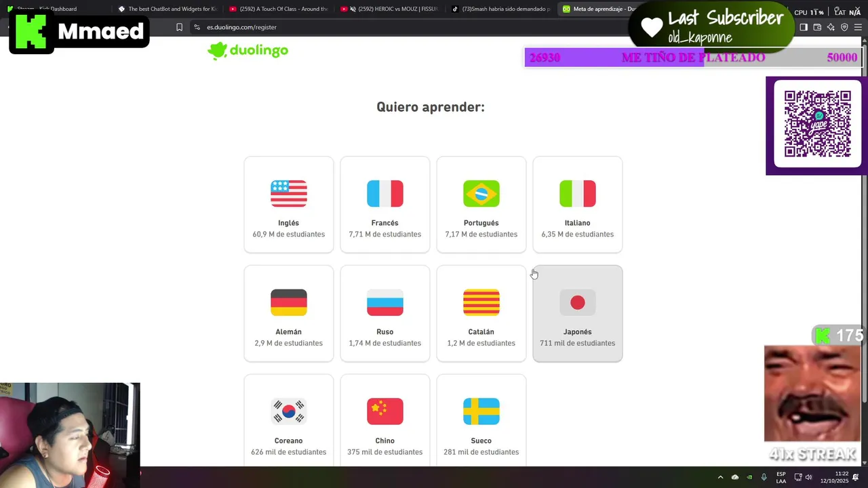Open the shield VPN toolbar icon
This screenshot has height=488, width=868.
[844, 27]
